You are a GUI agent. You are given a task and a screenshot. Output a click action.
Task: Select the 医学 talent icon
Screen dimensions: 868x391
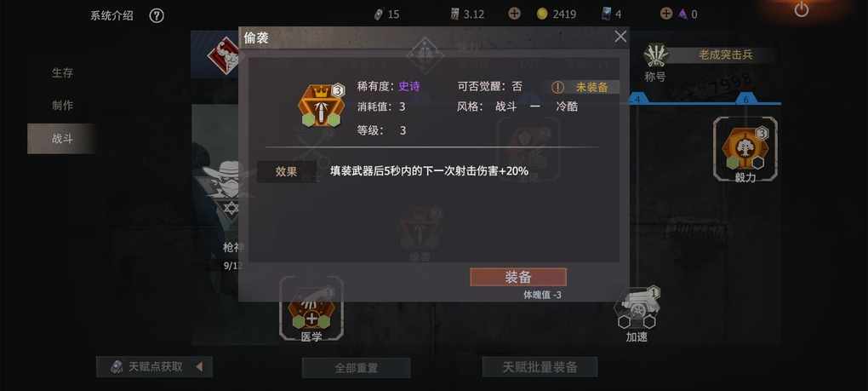tap(311, 308)
